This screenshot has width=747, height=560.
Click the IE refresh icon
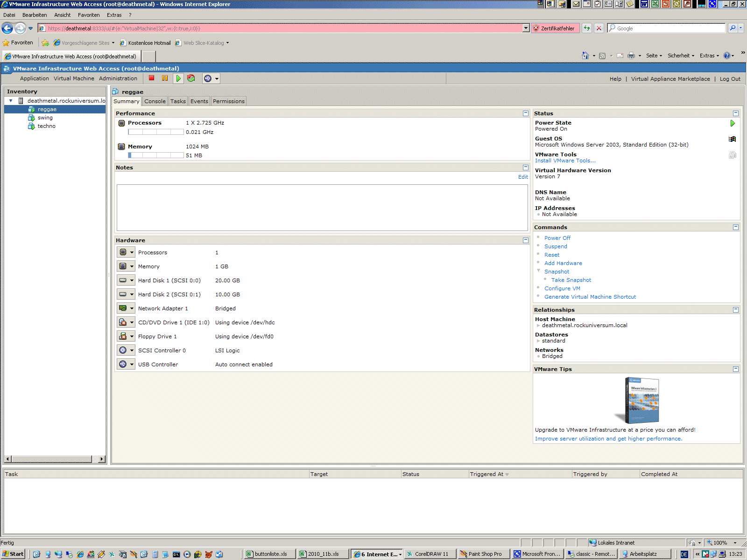coord(587,28)
